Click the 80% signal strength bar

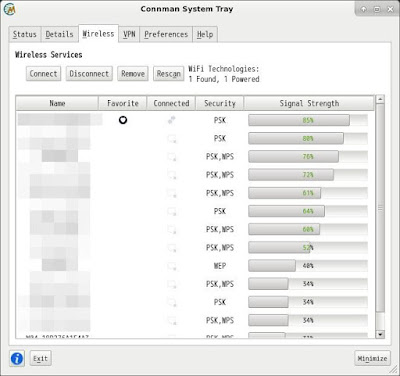tap(308, 138)
